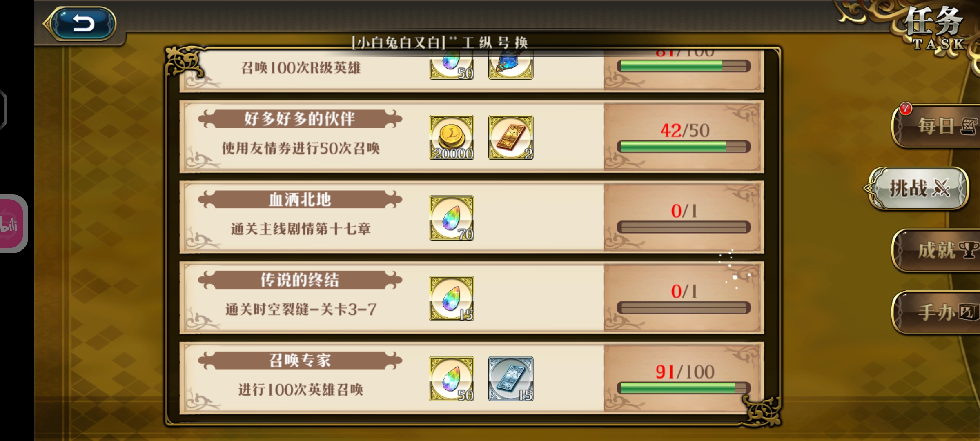Tap the 50 crystal reward in R级英雄 task

coord(452,65)
